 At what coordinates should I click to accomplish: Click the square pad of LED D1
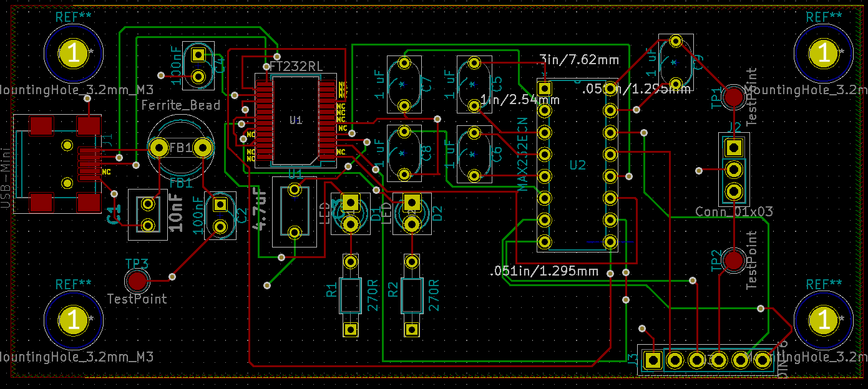point(350,202)
